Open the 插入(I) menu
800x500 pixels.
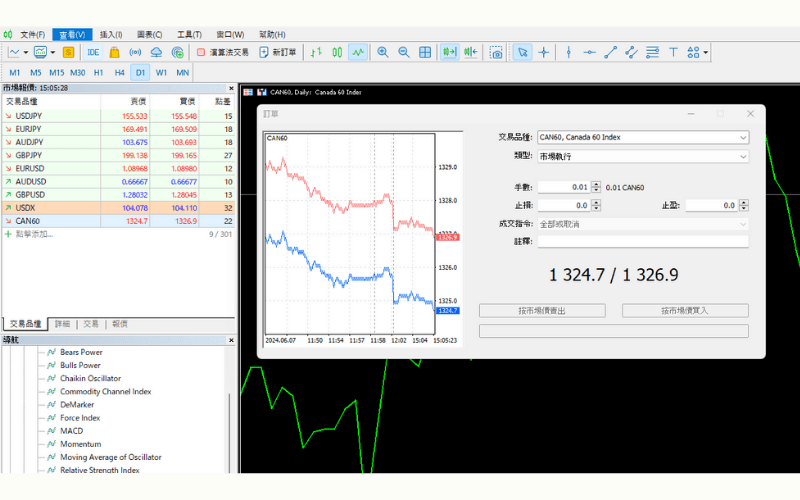pos(111,34)
